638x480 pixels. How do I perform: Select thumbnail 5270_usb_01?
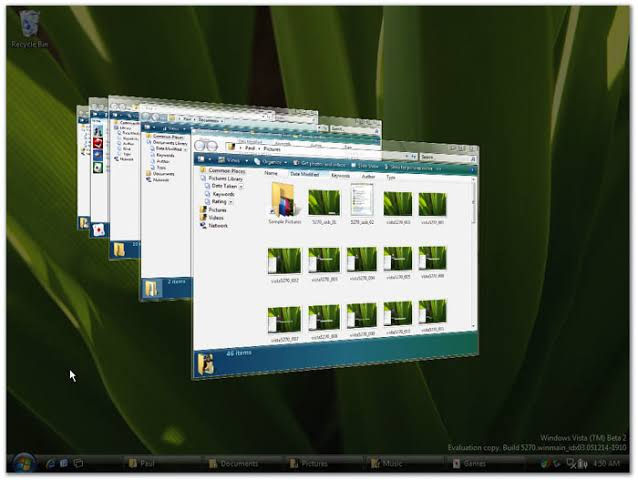(324, 207)
